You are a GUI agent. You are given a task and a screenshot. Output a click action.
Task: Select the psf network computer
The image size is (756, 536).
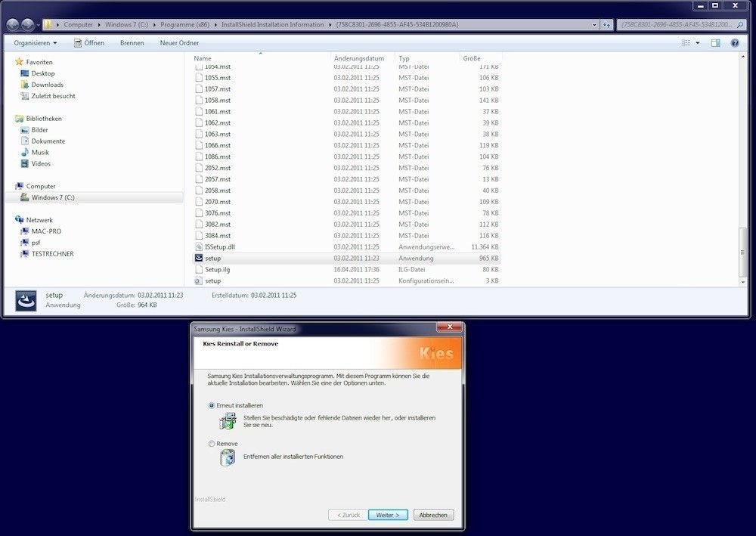[36, 243]
